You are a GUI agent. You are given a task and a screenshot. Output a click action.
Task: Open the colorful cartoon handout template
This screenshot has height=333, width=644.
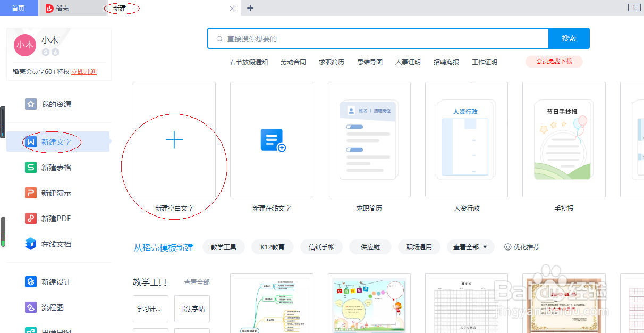click(x=369, y=303)
